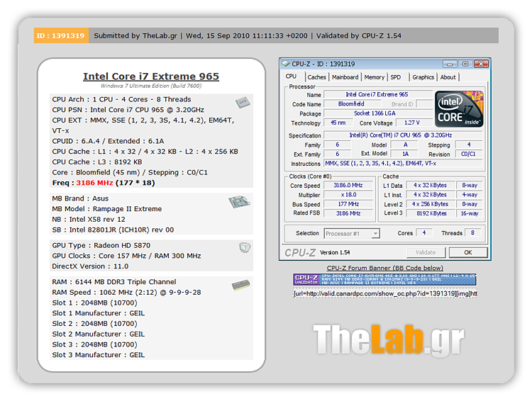Click the Bus Speed value 177 MHz
Image resolution: width=532 pixels, height=401 pixels.
[x=348, y=204]
